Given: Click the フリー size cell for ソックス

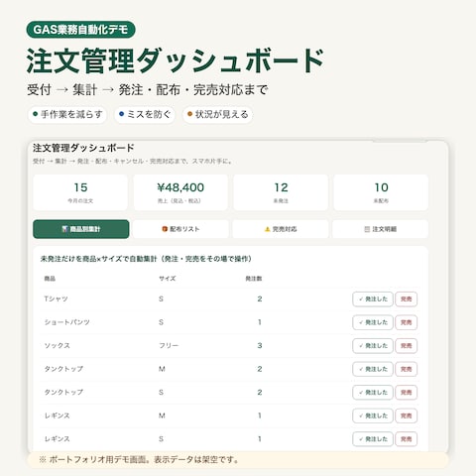Looking at the screenshot, I should pyautogui.click(x=169, y=346).
